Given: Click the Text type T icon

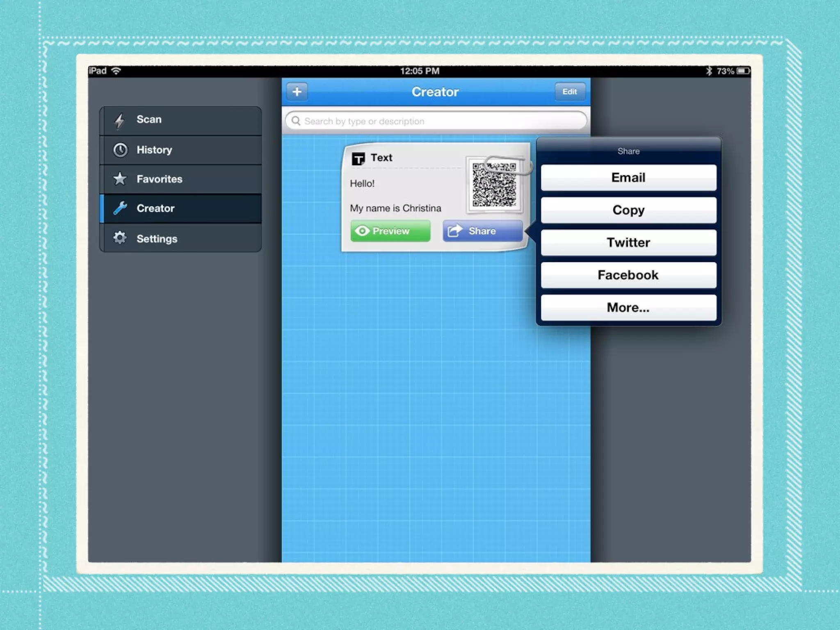Looking at the screenshot, I should (358, 158).
